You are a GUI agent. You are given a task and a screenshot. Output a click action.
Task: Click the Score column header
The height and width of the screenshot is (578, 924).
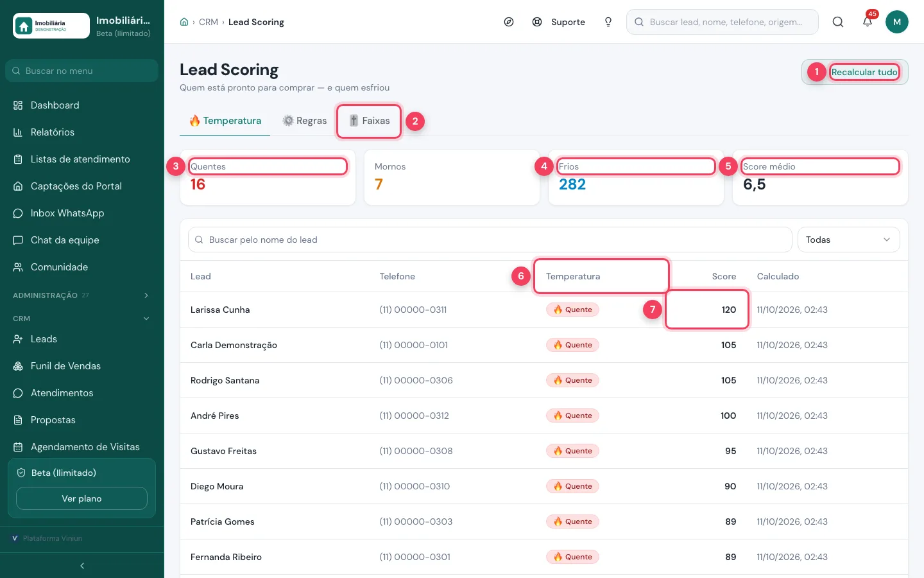(724, 276)
